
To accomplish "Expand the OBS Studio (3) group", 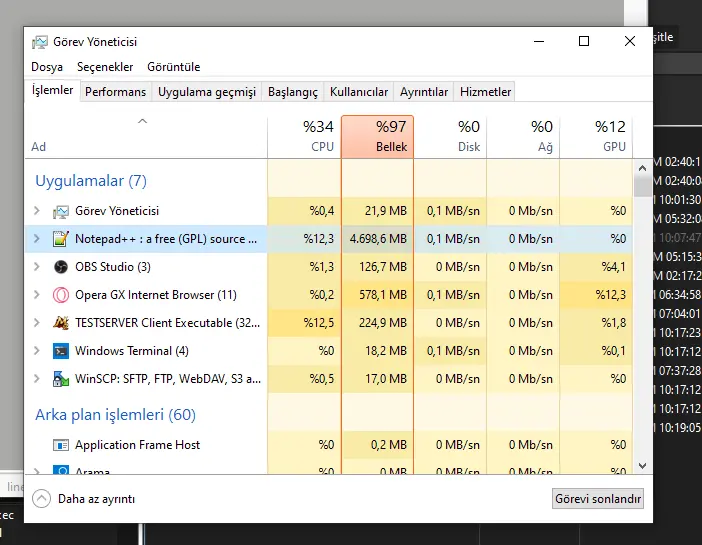I will click(x=37, y=267).
